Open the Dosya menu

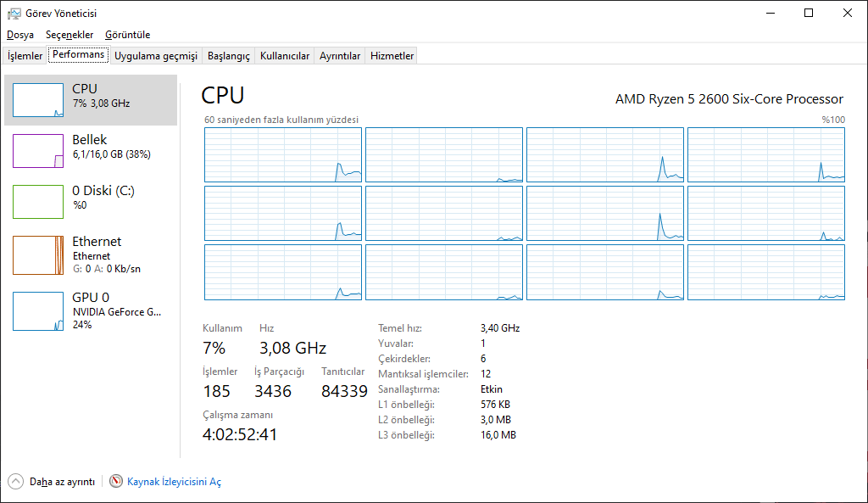[x=20, y=34]
